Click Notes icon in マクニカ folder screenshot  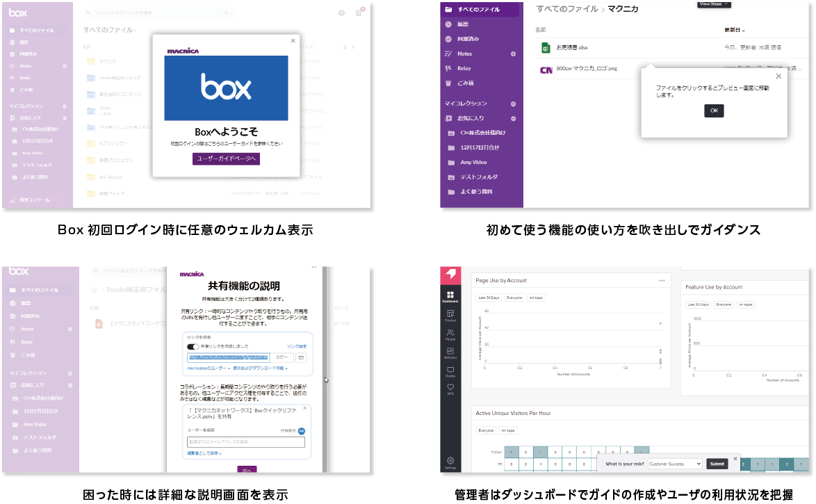tap(448, 54)
